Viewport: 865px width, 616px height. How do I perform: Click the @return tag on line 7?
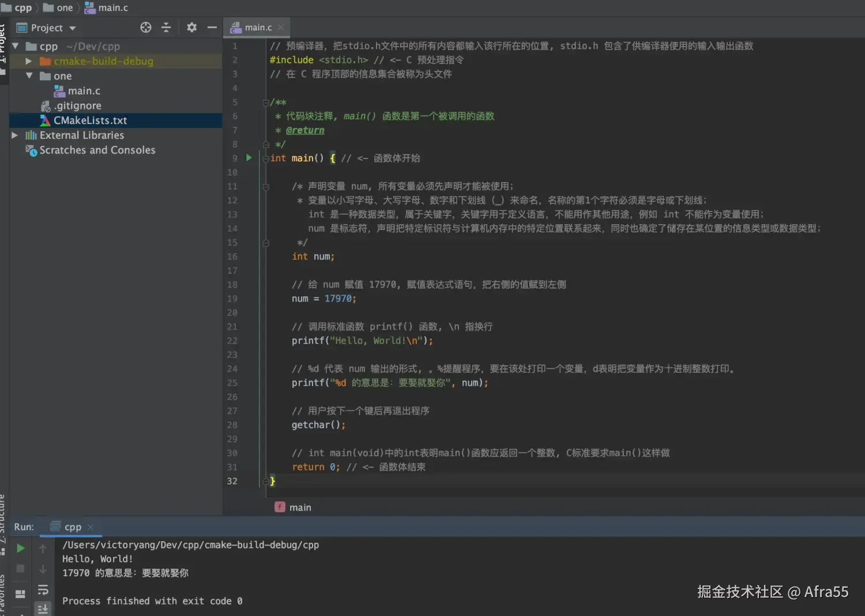tap(305, 130)
